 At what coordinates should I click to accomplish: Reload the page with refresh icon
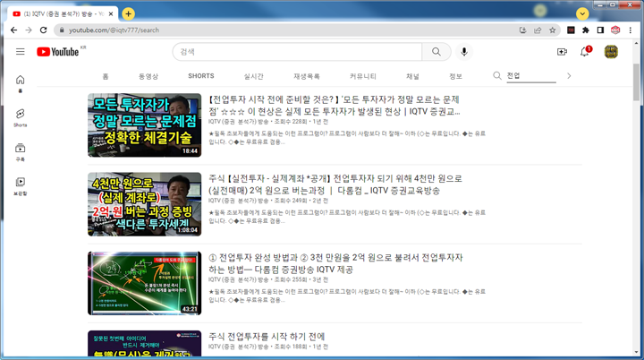pos(43,30)
